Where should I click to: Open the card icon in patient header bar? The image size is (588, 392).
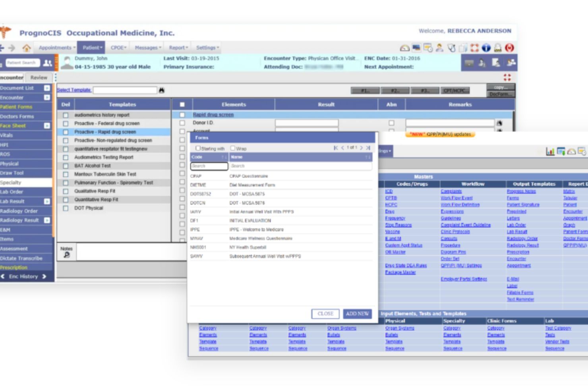(469, 63)
